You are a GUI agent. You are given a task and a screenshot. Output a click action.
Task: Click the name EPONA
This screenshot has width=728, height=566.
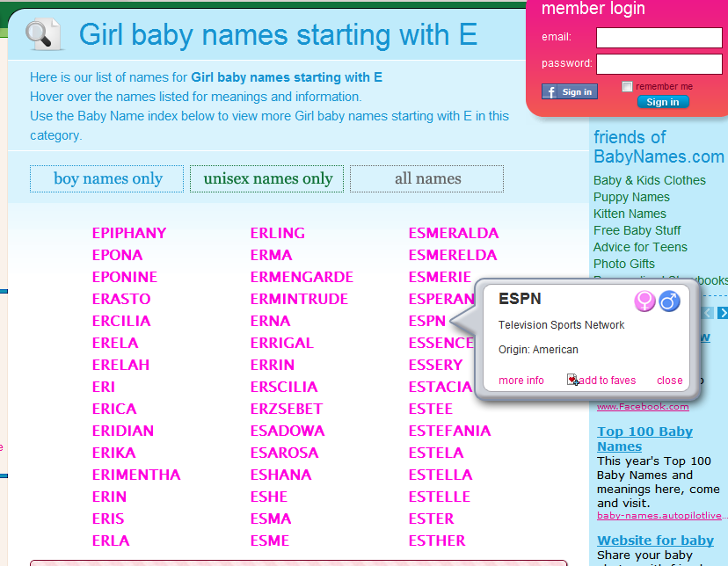point(117,255)
